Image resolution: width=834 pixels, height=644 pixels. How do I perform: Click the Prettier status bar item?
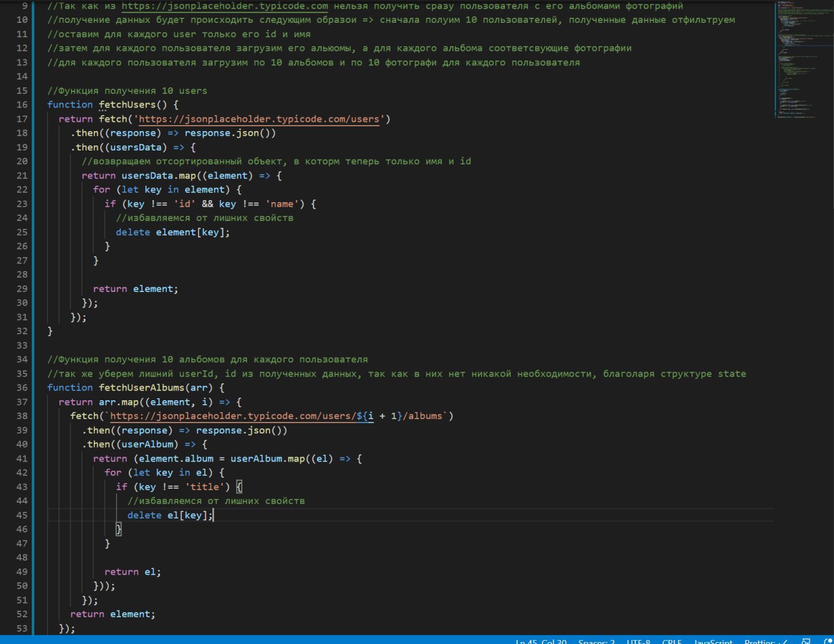pos(766,641)
